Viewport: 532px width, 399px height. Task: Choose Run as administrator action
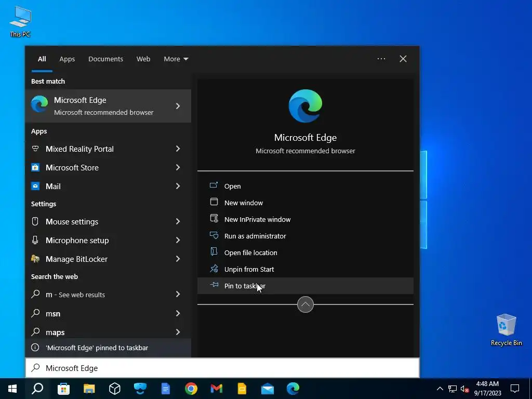pos(305,236)
